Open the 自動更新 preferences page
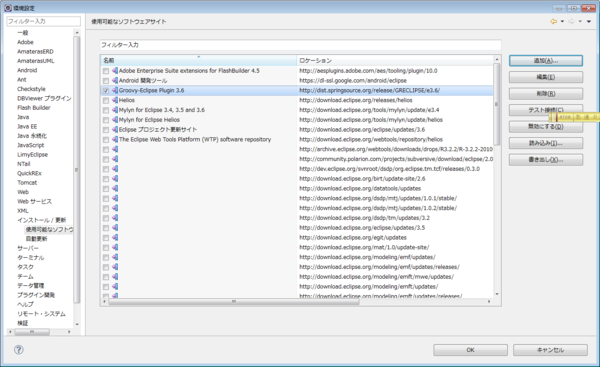 pyautogui.click(x=37, y=239)
